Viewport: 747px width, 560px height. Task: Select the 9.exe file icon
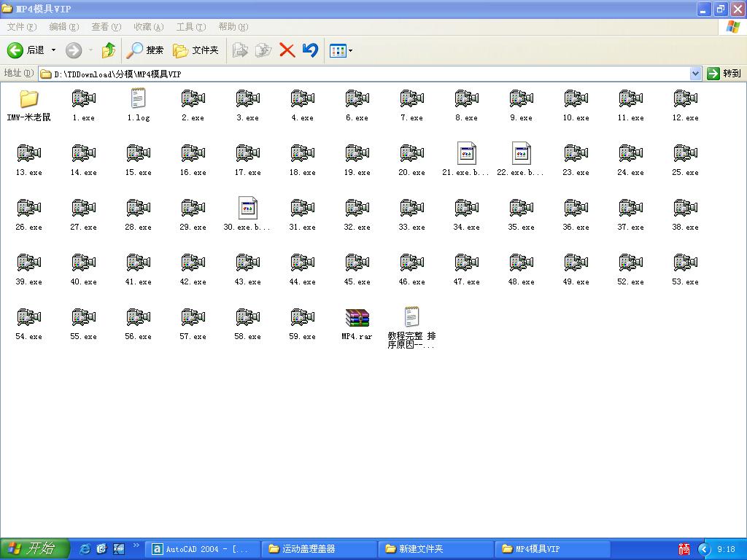point(521,98)
